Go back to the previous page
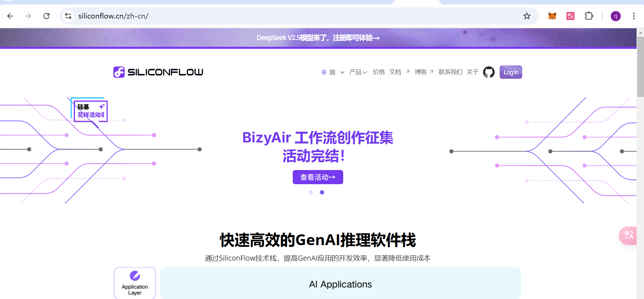The width and height of the screenshot is (644, 299). coord(10,16)
